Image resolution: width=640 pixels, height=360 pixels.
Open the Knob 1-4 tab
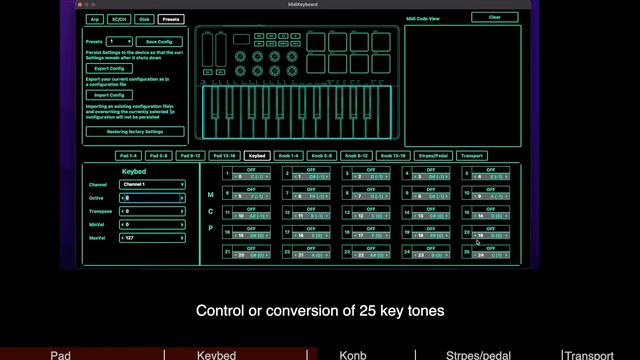tap(289, 156)
